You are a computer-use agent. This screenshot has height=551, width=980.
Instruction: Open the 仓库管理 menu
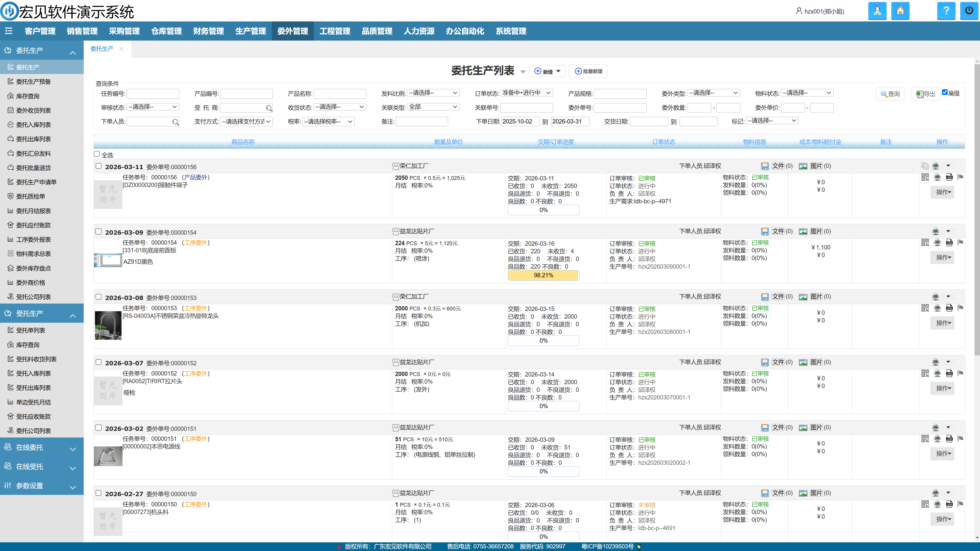[x=166, y=31]
